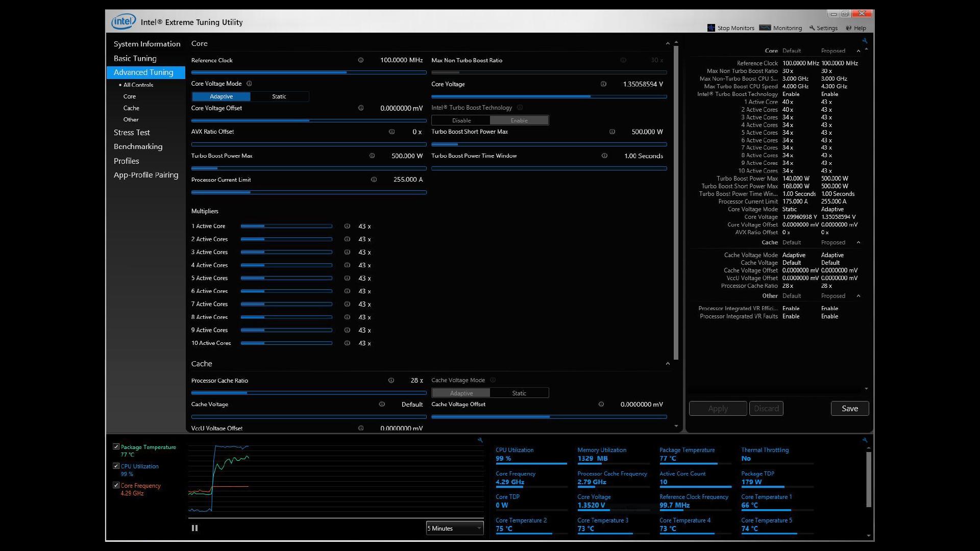Click the Stop Monitors icon
Screen dimensions: 980x551
(x=710, y=28)
